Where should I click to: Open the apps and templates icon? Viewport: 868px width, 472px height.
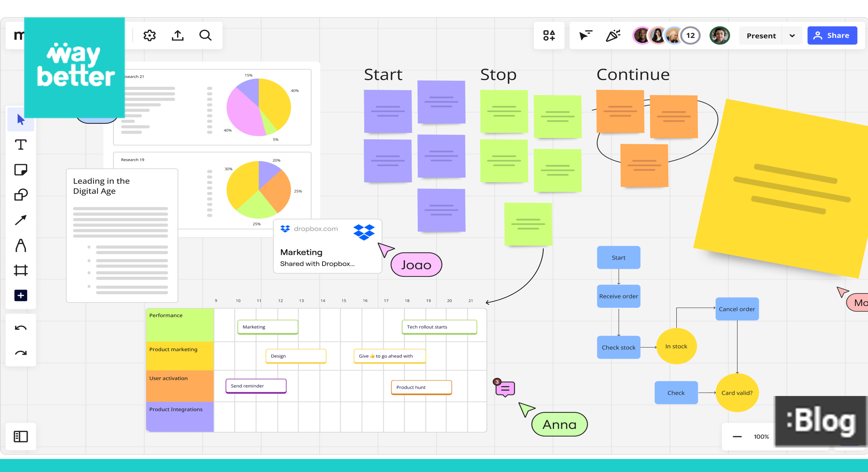pyautogui.click(x=549, y=35)
